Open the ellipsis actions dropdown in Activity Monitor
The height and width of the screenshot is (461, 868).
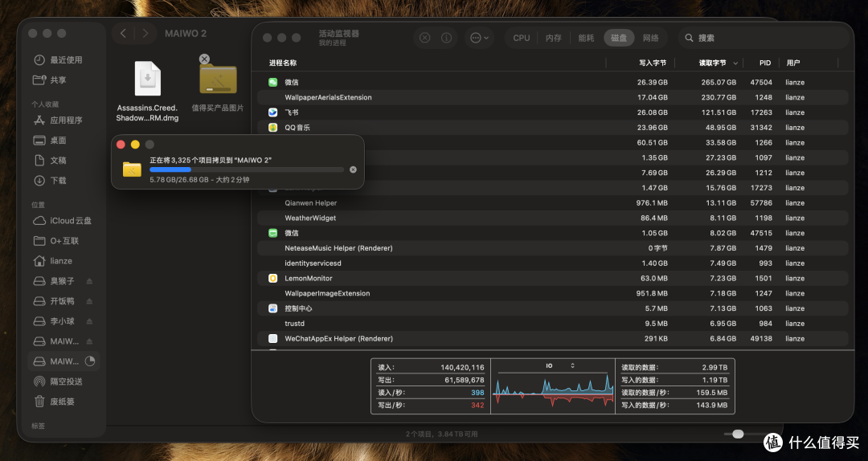479,38
